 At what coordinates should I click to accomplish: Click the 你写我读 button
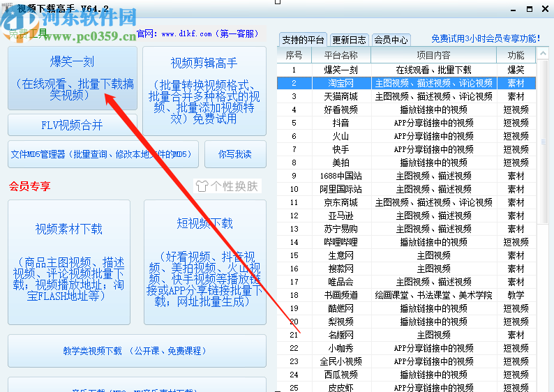(x=235, y=154)
